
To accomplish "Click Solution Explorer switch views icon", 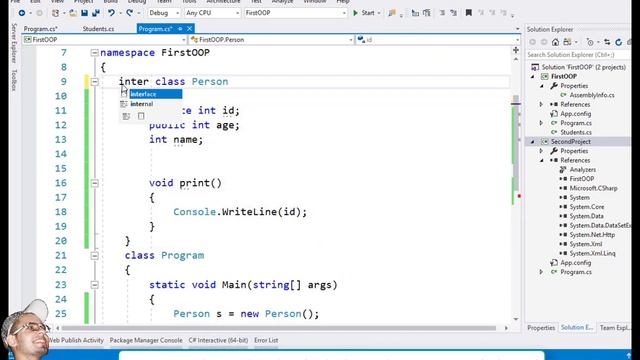I will tap(567, 42).
